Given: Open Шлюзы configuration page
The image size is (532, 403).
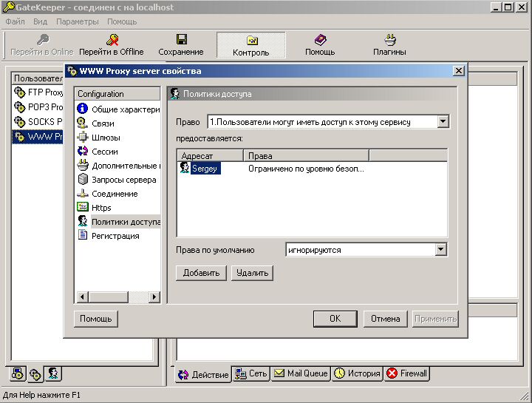Looking at the screenshot, I should tap(99, 138).
